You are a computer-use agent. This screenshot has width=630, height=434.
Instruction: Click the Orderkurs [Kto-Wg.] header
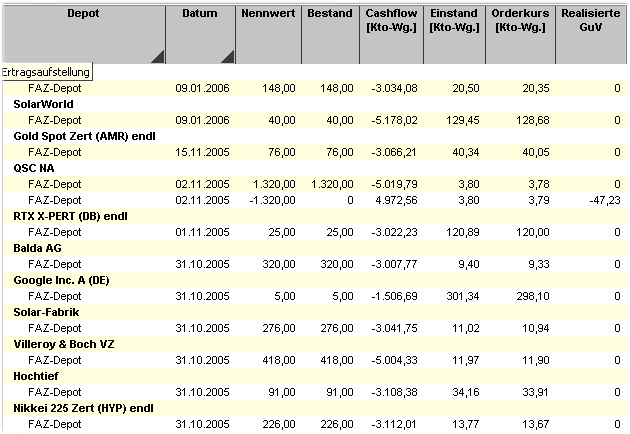pyautogui.click(x=520, y=20)
